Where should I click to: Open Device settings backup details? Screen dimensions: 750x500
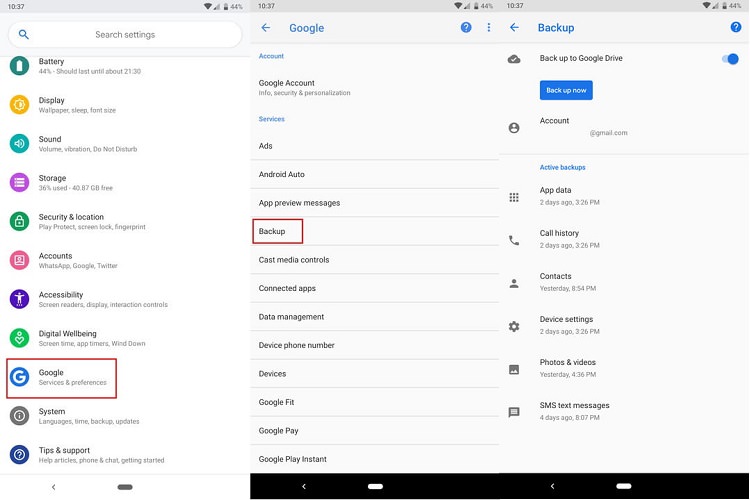(x=624, y=325)
